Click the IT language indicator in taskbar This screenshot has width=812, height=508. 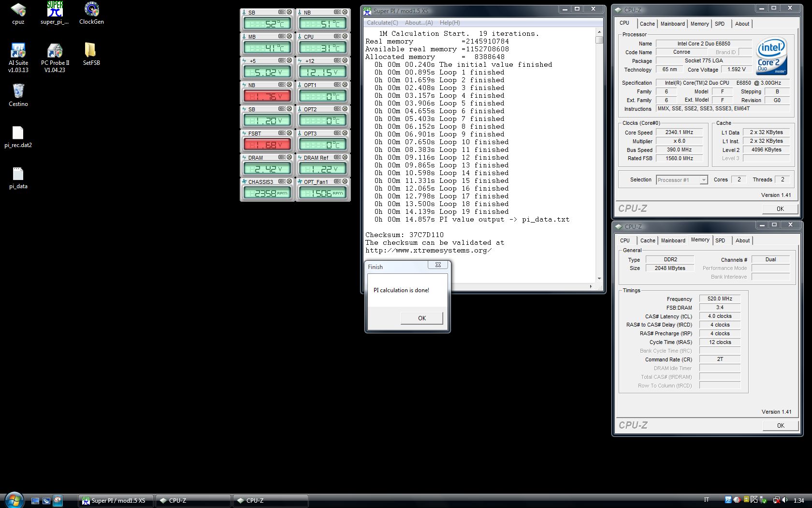tap(707, 500)
